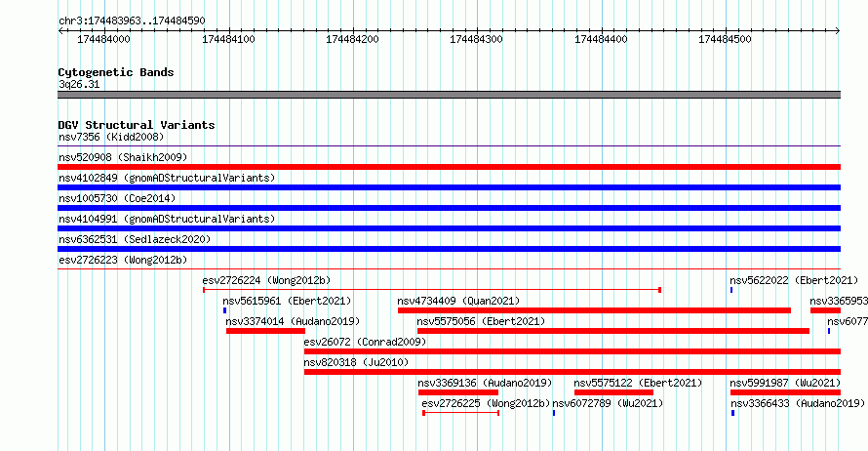Click ruler position 174484300
868x451 pixels.
coord(477,39)
